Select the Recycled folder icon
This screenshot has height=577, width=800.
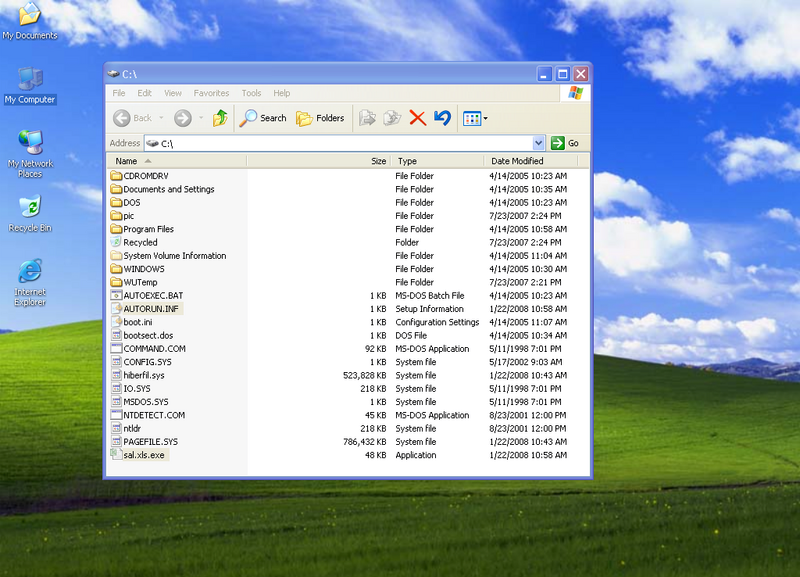click(116, 242)
